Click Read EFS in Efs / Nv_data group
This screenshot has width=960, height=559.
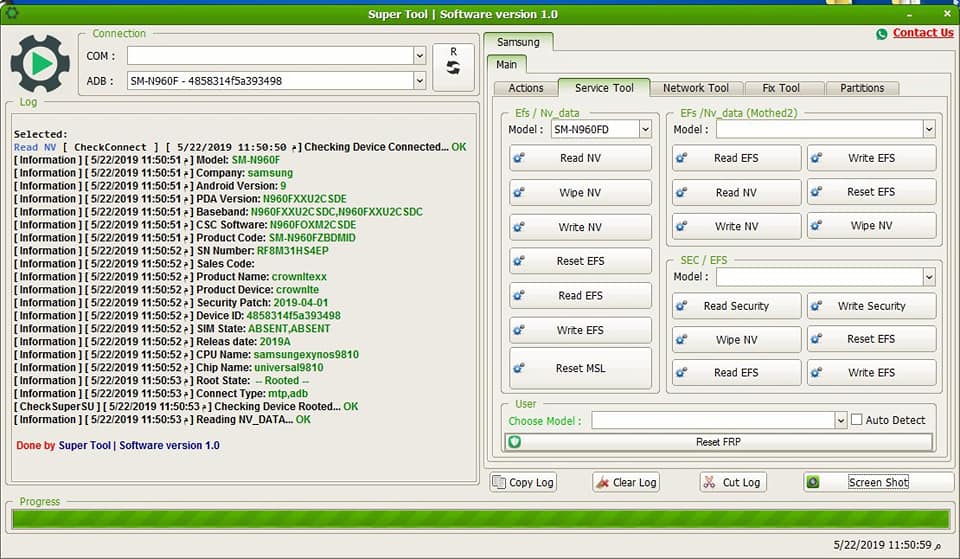pyautogui.click(x=580, y=295)
